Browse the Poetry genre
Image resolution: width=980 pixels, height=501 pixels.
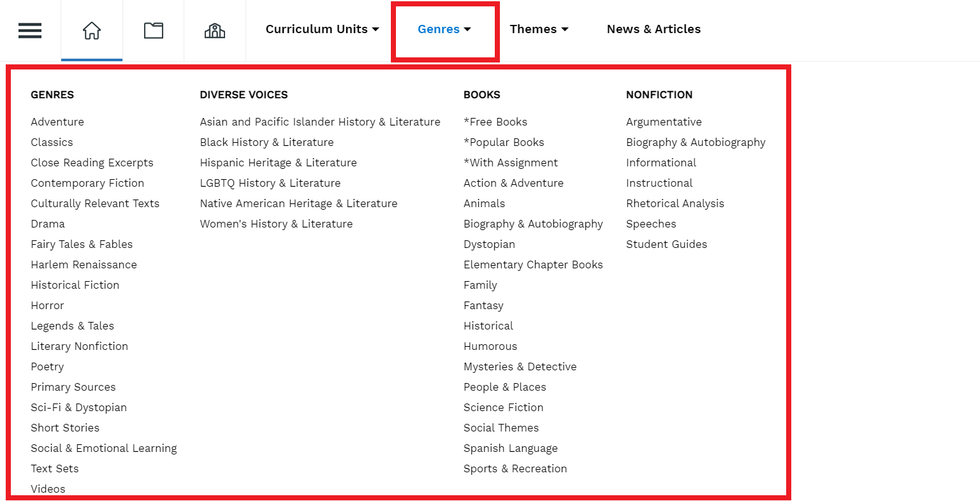(47, 367)
